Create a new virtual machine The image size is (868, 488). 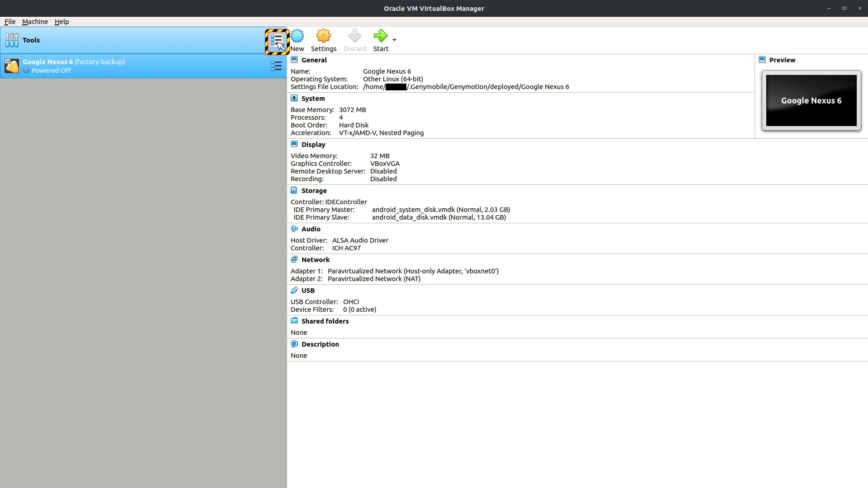[x=297, y=40]
